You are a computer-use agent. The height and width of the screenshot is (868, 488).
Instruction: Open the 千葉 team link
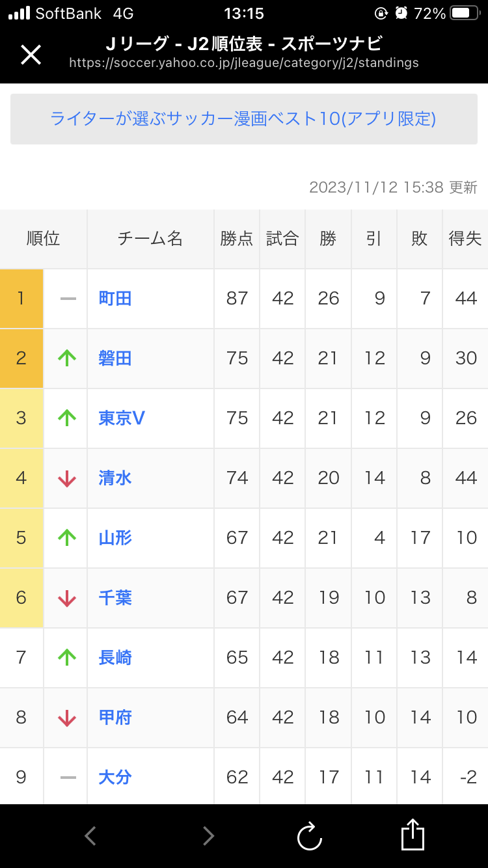(115, 598)
